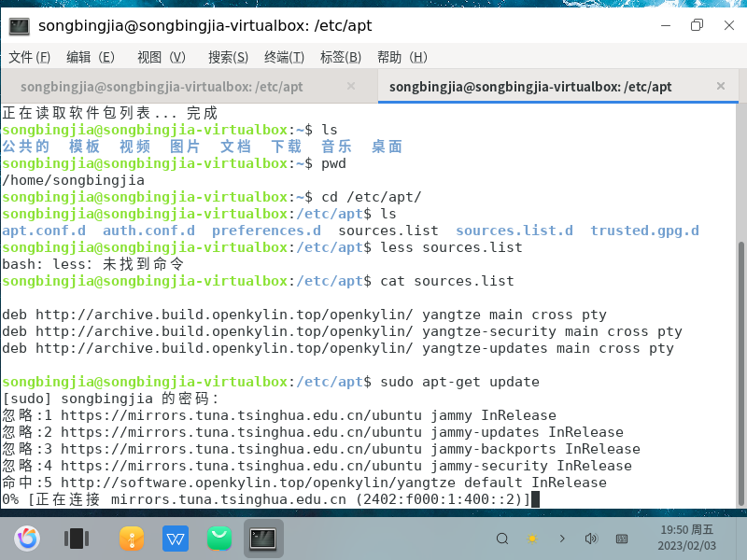Open the 标签(B) menu
Screen dimensions: 747x560
(341, 57)
